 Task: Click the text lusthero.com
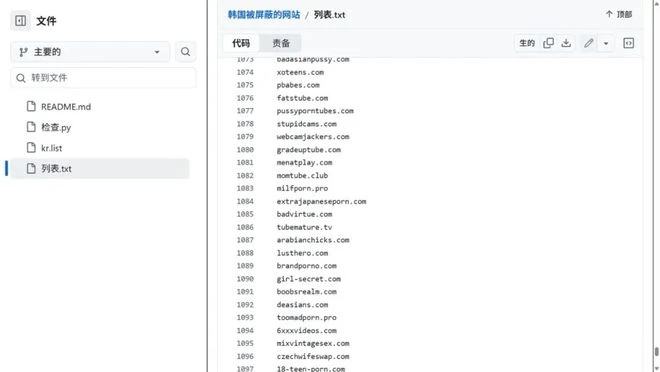point(302,253)
